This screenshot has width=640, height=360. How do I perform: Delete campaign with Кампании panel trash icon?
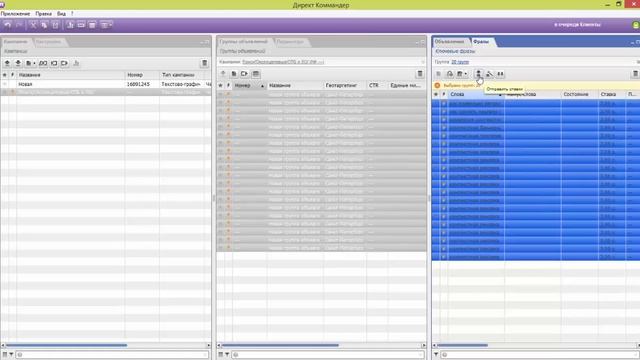[x=204, y=63]
